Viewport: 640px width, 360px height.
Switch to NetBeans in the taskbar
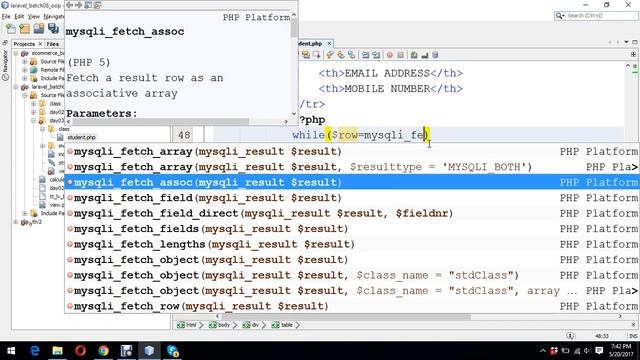[x=149, y=351]
